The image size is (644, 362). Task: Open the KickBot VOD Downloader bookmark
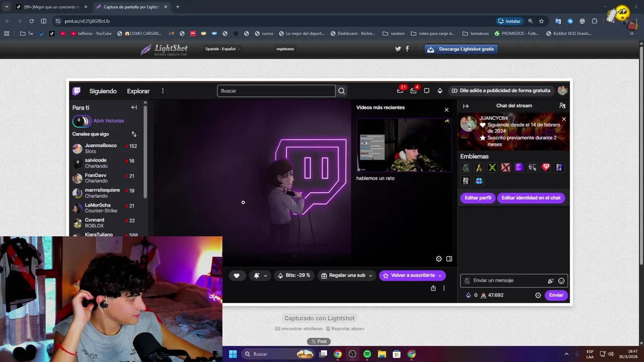tap(568, 34)
